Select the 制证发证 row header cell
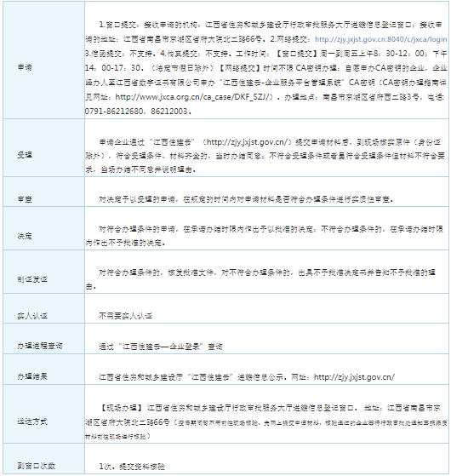 [x=43, y=272]
